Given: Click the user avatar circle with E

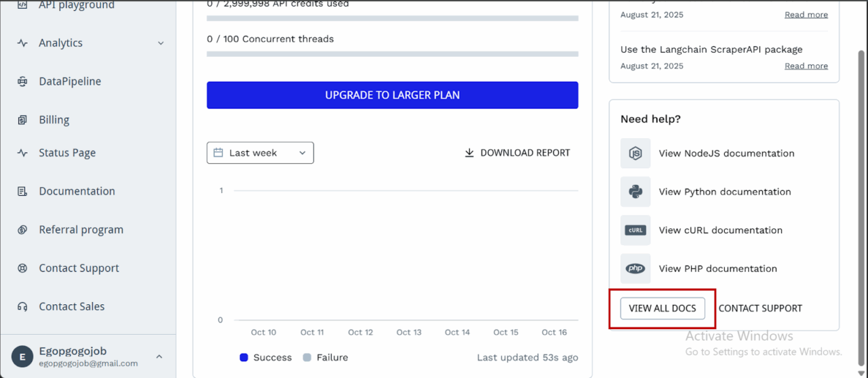Looking at the screenshot, I should pos(22,357).
